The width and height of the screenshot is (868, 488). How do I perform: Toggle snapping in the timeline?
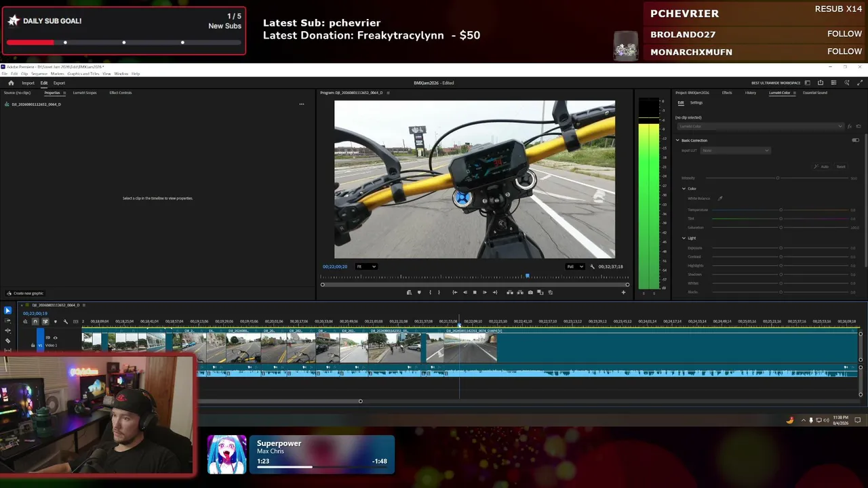click(x=35, y=321)
